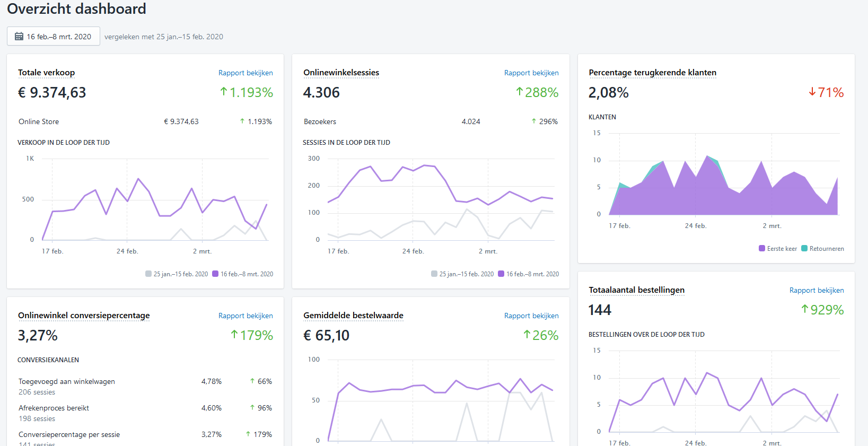Click BESTELLINGEN OVER DE LOOP DER TIJD label
The height and width of the screenshot is (446, 868).
[646, 335]
